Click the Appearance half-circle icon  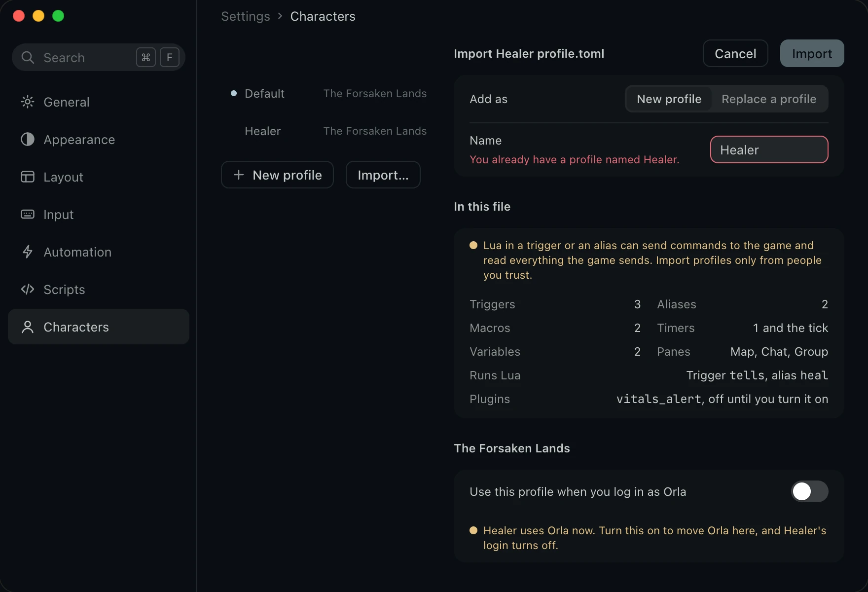tap(28, 140)
